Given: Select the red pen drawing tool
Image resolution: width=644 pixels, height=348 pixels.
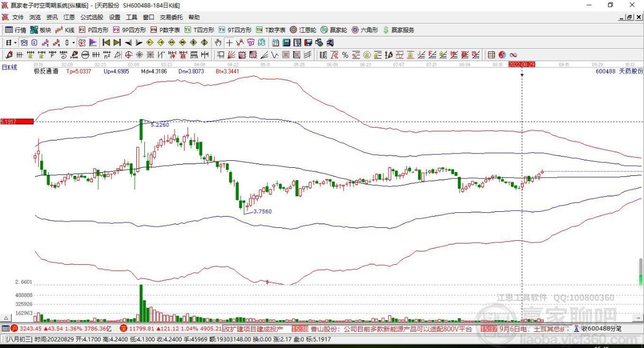Looking at the screenshot, I should click(x=9, y=55).
